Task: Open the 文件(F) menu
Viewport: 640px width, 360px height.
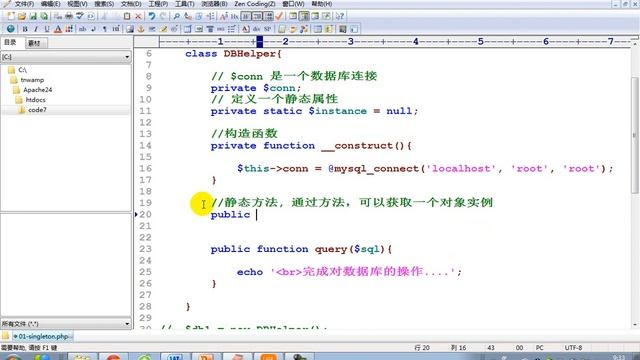Action: coord(24,4)
